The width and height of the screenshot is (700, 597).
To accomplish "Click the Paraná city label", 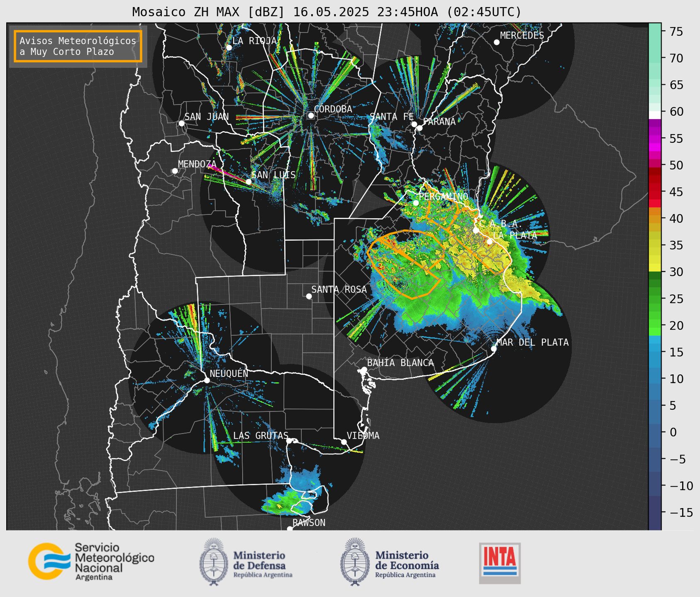I will [x=439, y=121].
